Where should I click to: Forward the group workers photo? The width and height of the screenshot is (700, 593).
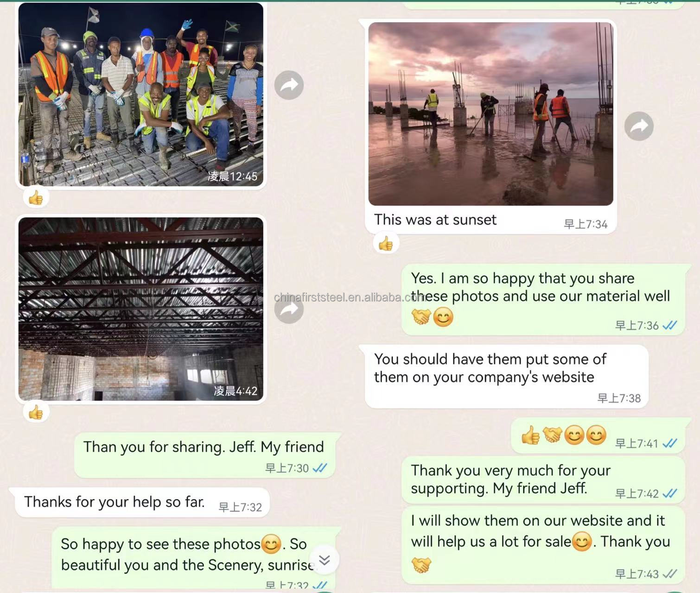pos(289,85)
